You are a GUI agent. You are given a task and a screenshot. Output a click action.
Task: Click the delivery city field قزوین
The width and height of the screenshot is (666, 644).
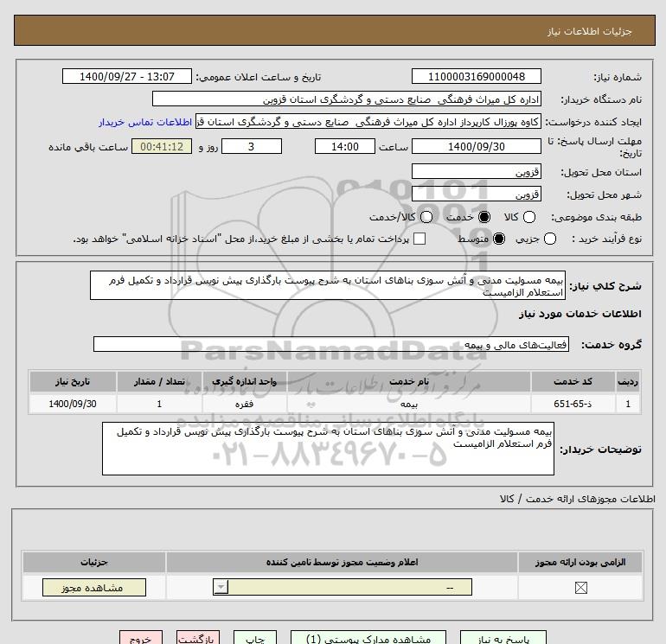point(476,194)
